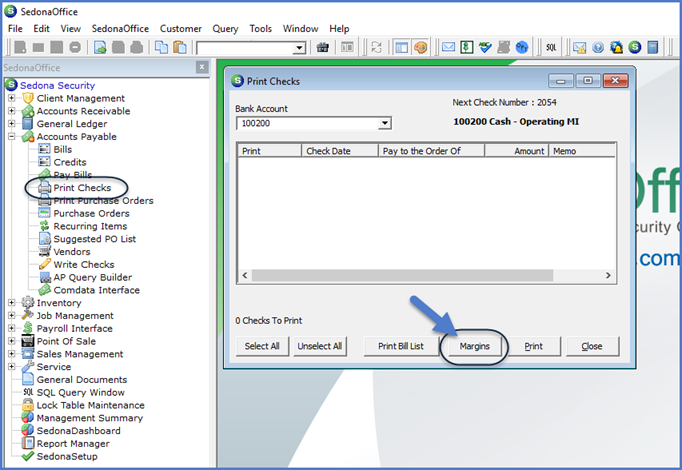Click the Check Date column header

click(x=340, y=151)
